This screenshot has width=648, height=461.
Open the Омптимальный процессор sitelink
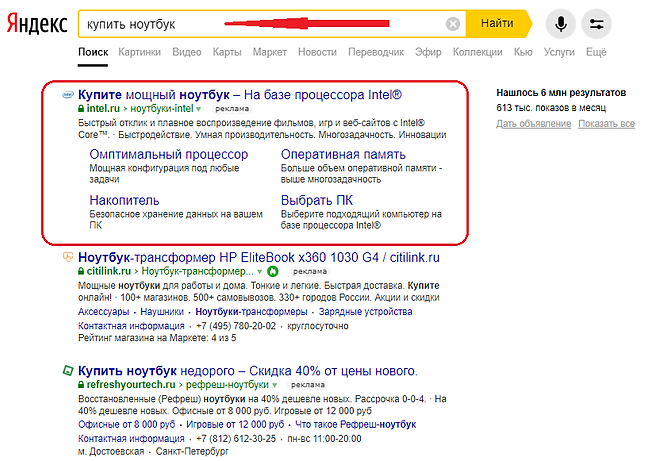pos(169,154)
